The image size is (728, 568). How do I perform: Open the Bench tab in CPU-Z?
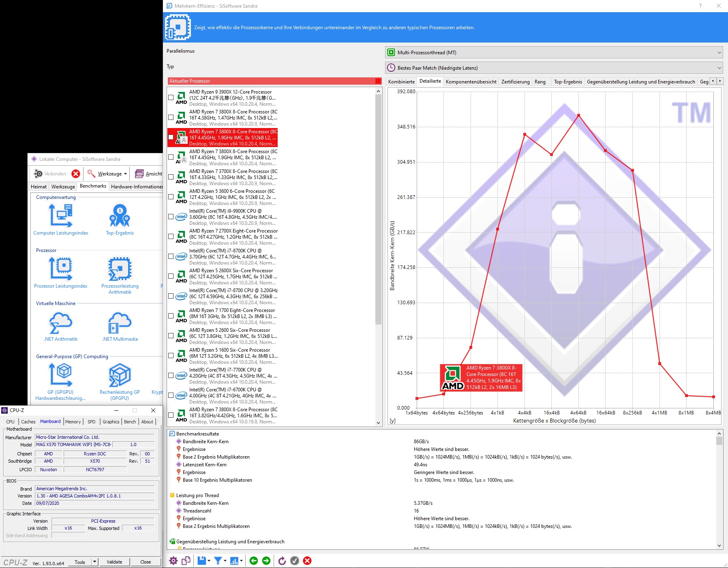130,422
